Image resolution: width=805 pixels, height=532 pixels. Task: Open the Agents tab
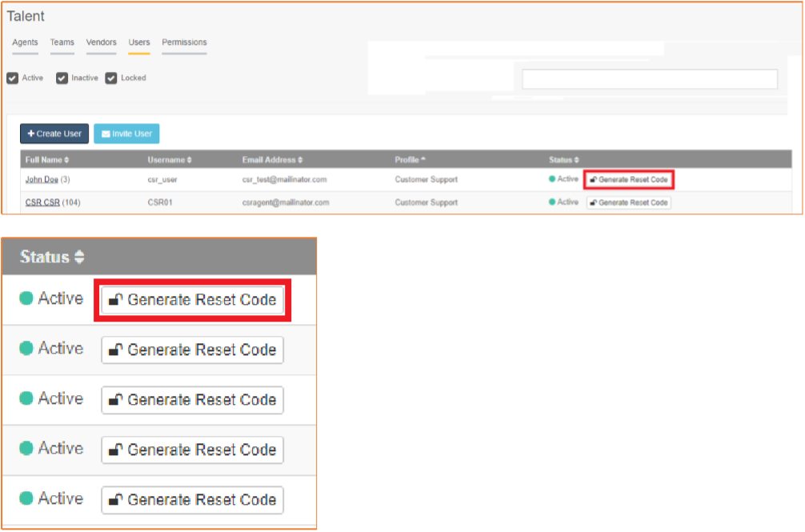[25, 42]
